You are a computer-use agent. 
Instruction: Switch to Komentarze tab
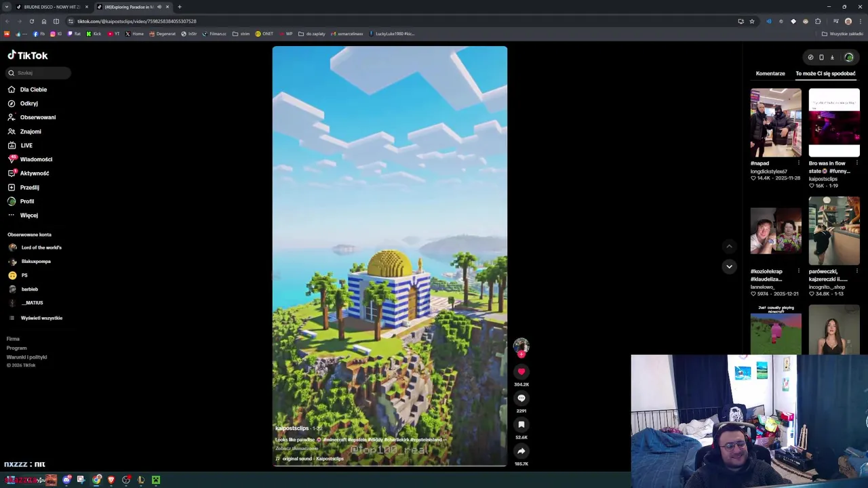[x=770, y=73]
